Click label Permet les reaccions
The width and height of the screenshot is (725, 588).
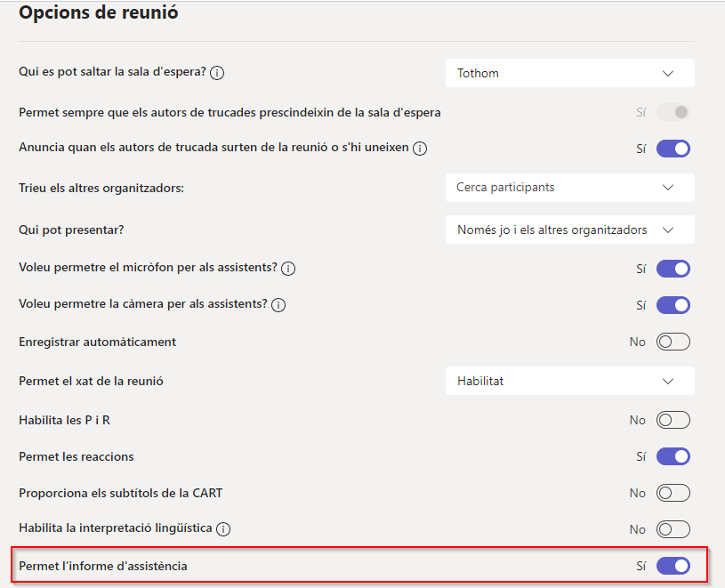(x=77, y=456)
